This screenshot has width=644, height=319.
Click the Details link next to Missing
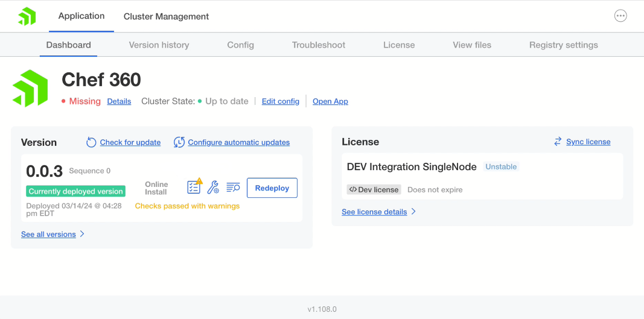119,101
